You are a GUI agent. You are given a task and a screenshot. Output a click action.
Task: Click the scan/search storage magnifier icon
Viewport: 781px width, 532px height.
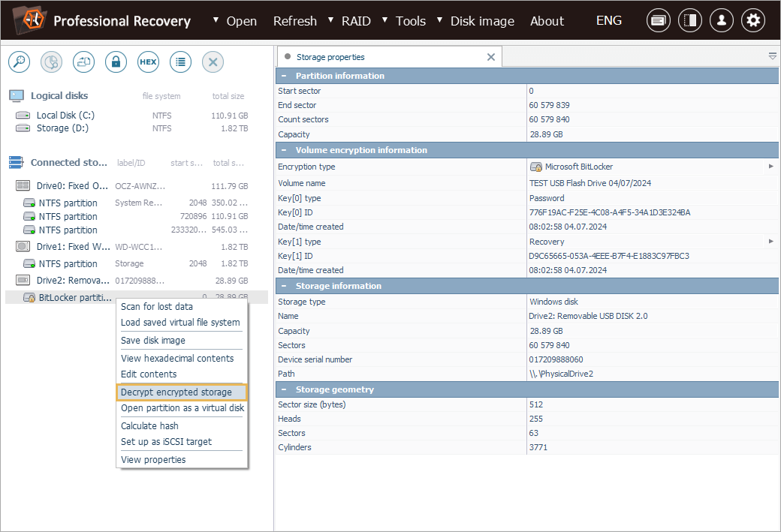(19, 62)
